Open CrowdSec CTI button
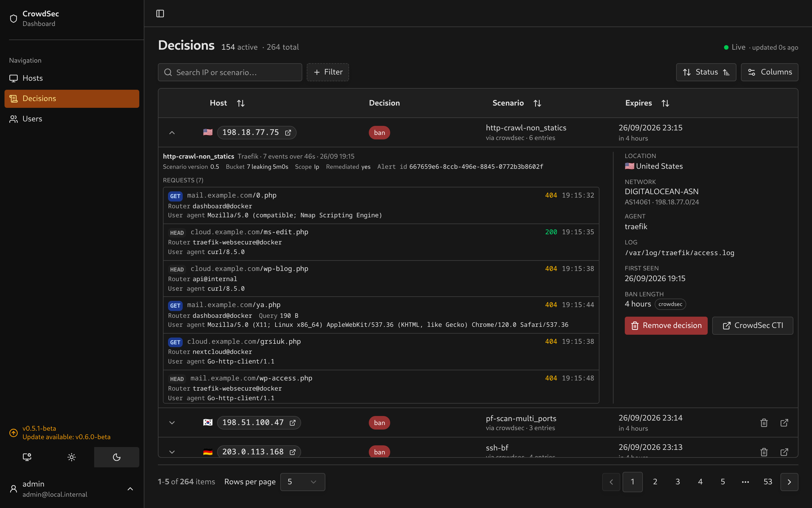The width and height of the screenshot is (812, 508). tap(753, 325)
